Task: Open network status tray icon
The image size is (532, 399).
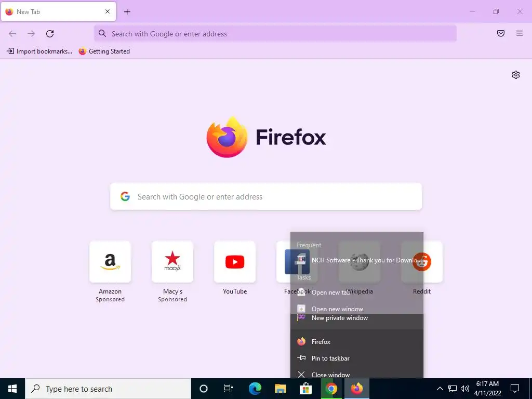Action: 453,389
